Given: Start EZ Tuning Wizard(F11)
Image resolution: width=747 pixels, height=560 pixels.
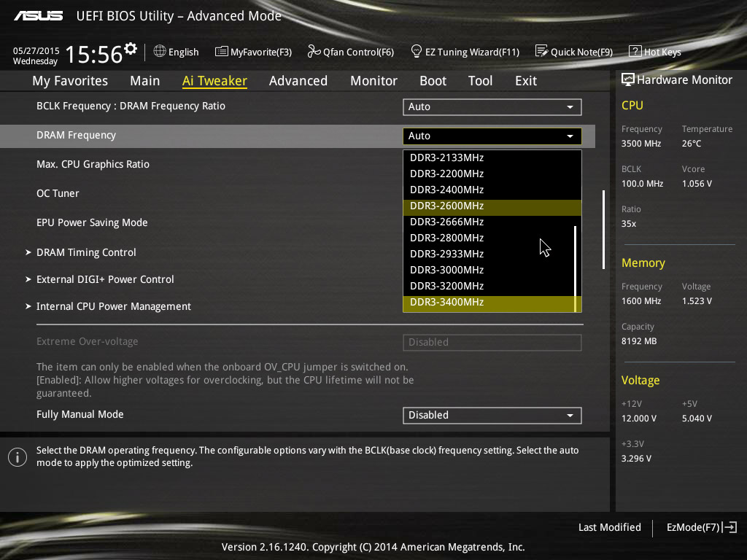Looking at the screenshot, I should coord(465,52).
